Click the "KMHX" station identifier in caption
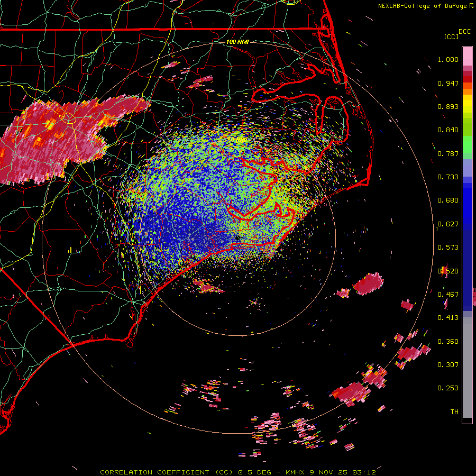Viewport: 476px width, 476px height. pyautogui.click(x=295, y=472)
